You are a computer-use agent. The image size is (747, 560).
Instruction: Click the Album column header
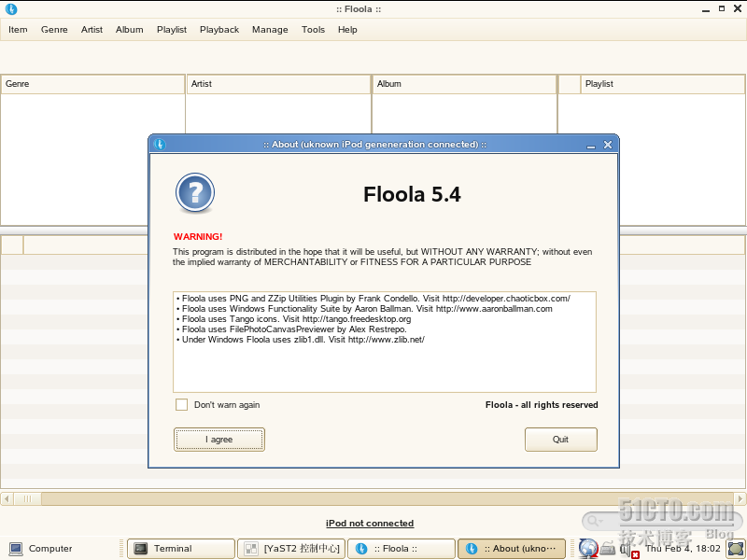tap(464, 84)
